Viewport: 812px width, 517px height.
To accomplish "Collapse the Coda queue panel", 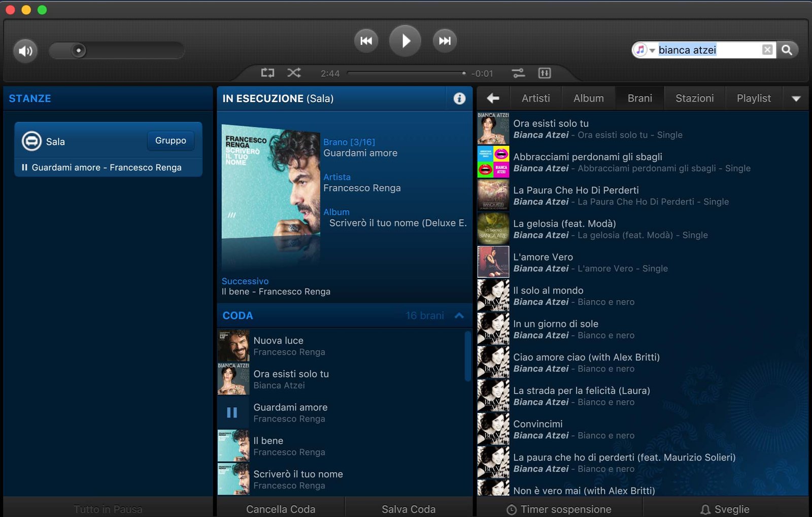I will [459, 315].
